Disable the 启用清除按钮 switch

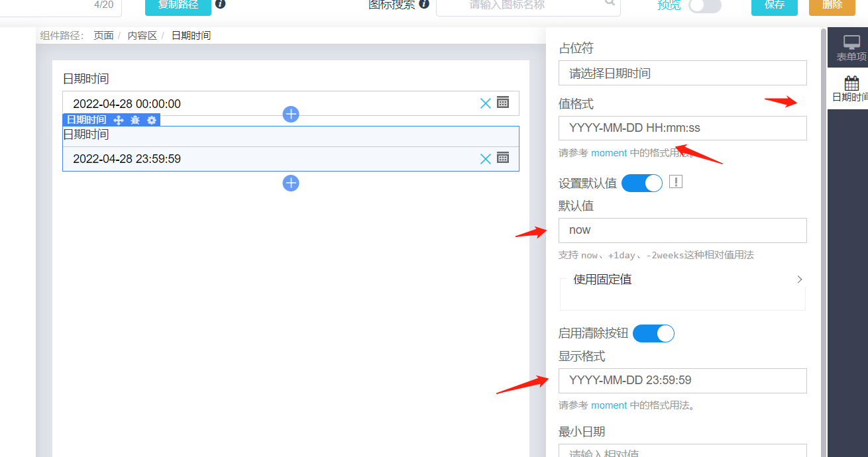(x=653, y=333)
